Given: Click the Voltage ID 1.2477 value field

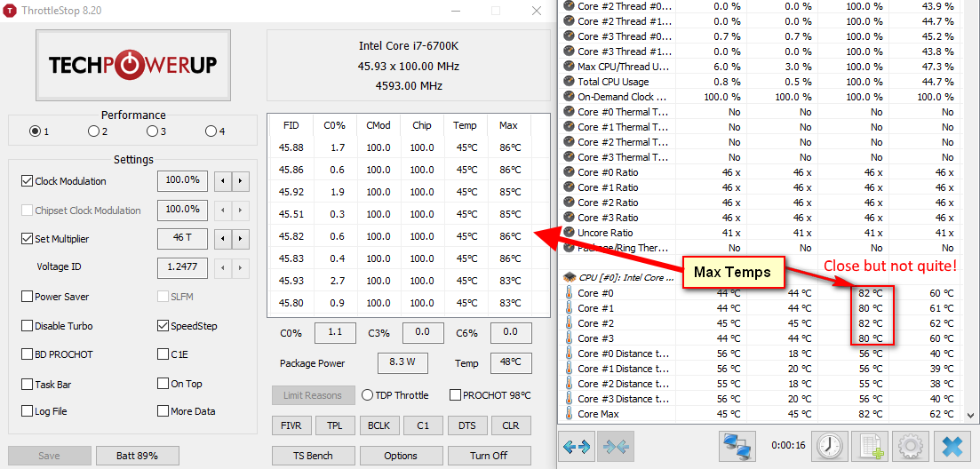Looking at the screenshot, I should point(182,267).
